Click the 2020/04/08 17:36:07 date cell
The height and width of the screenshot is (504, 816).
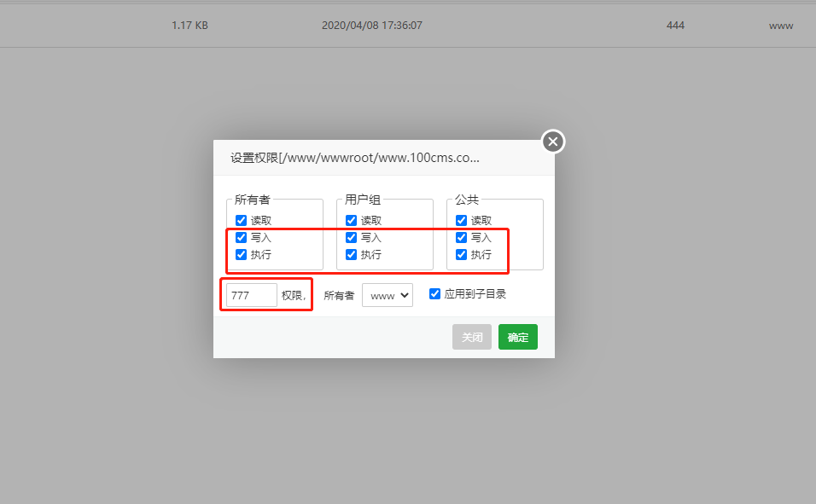(372, 25)
